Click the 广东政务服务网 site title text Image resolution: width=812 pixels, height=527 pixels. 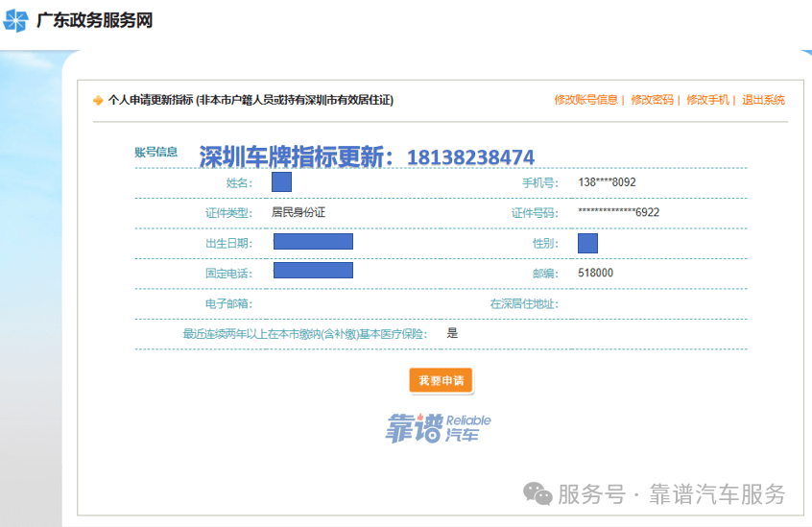pyautogui.click(x=94, y=20)
